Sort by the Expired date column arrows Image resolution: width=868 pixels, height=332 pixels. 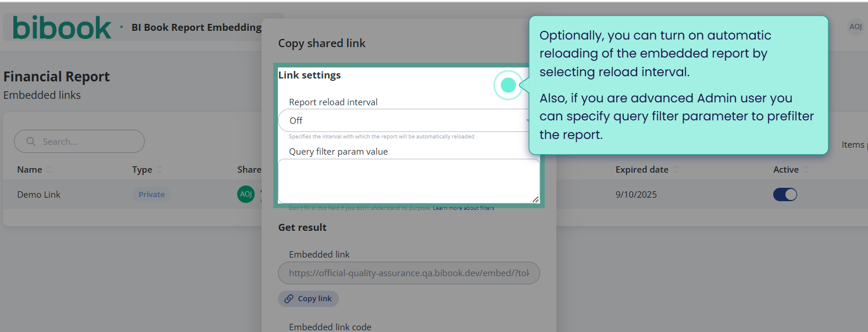pos(676,170)
